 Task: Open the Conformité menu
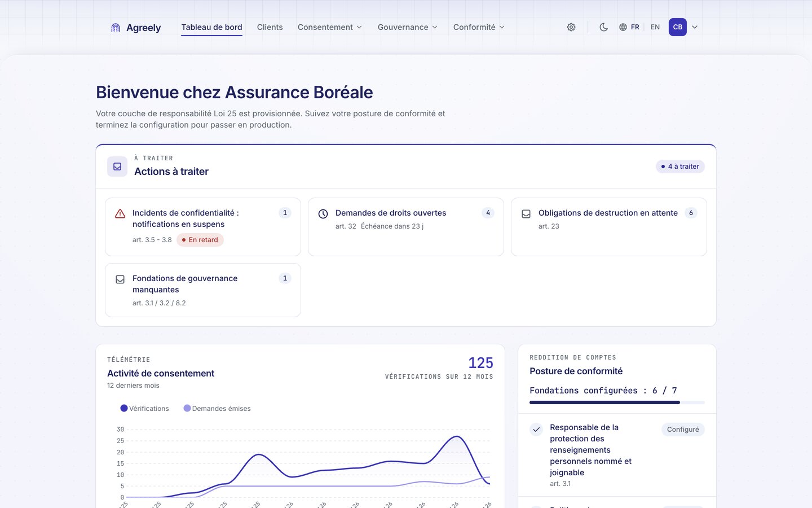[479, 27]
